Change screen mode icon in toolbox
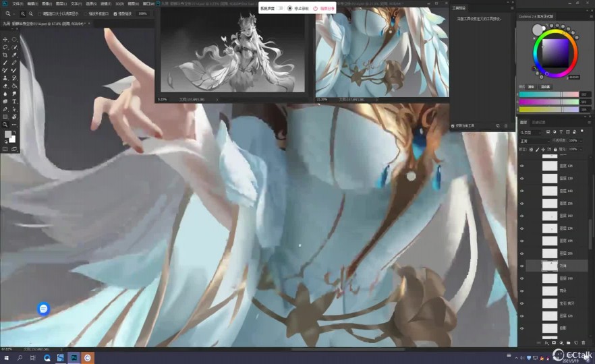The width and height of the screenshot is (595, 364). (14, 149)
